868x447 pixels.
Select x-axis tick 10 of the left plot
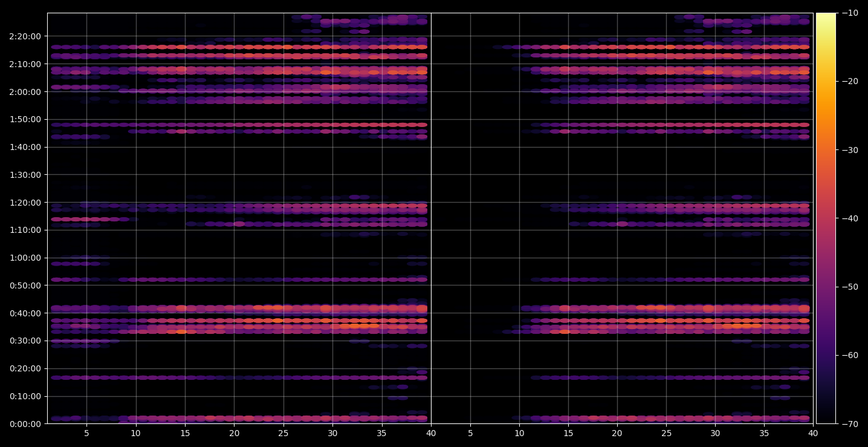pos(136,433)
